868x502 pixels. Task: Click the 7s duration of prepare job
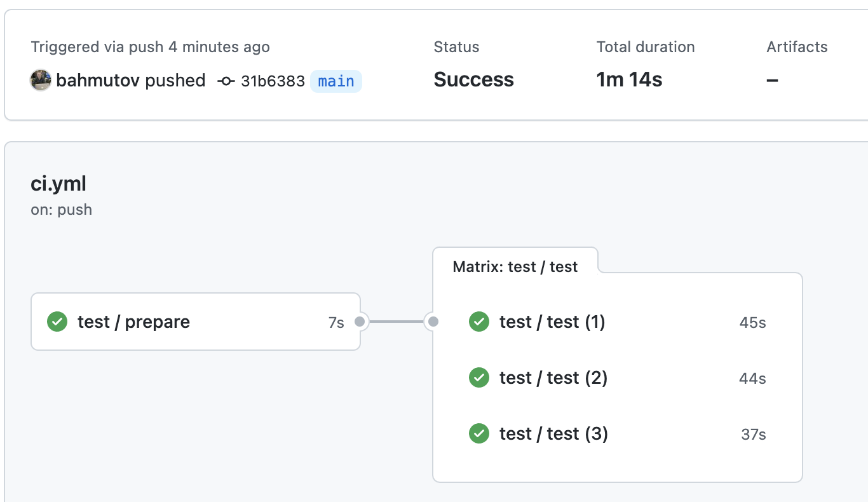point(336,323)
